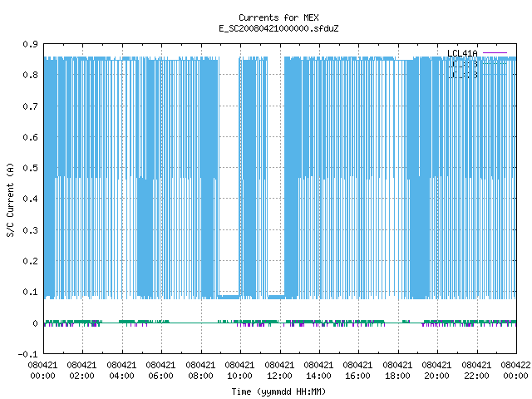Click the chart title 'Currents for MEX'
Screen dimensions: 532x399
coord(278,17)
